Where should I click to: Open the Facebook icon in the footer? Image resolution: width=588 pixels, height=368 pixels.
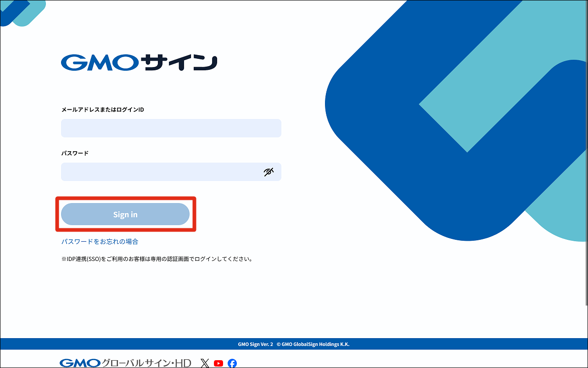point(232,363)
